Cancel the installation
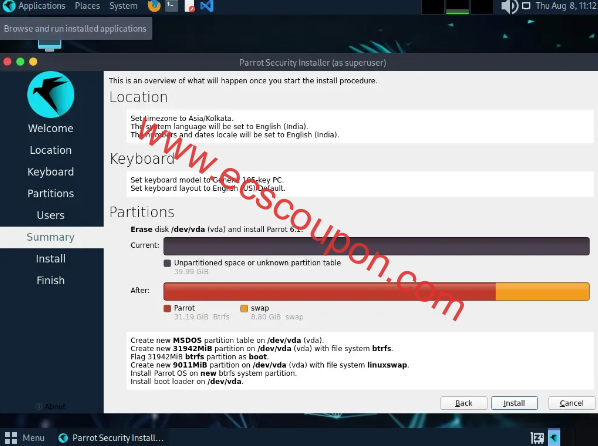598x446 pixels. pyautogui.click(x=571, y=403)
